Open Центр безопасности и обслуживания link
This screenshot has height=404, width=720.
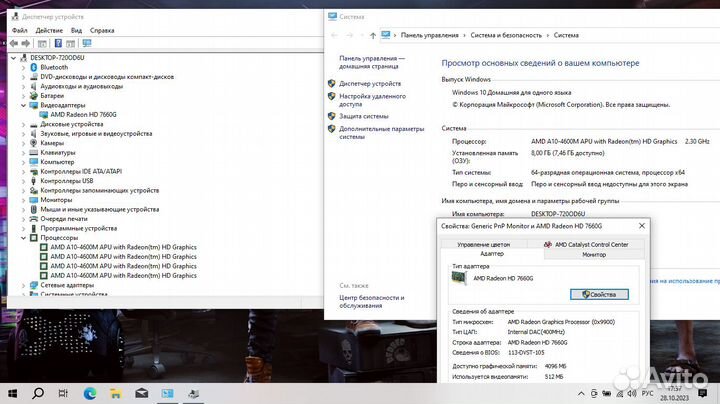[x=371, y=302]
